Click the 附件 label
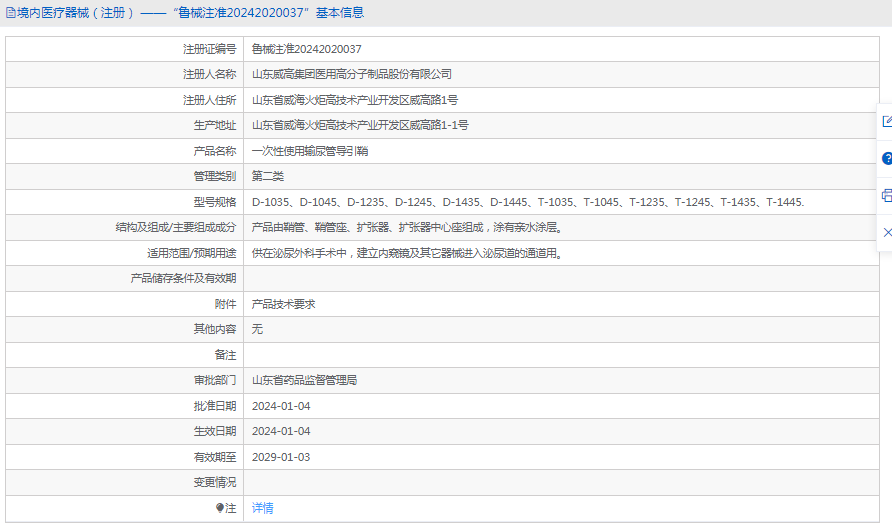Screen dimensions: 892x532 pyautogui.click(x=225, y=304)
